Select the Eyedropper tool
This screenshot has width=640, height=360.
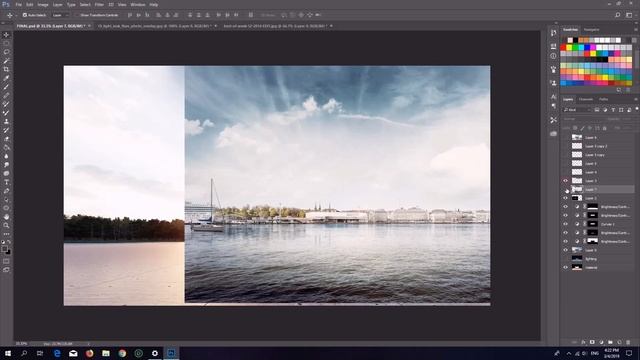[6, 78]
